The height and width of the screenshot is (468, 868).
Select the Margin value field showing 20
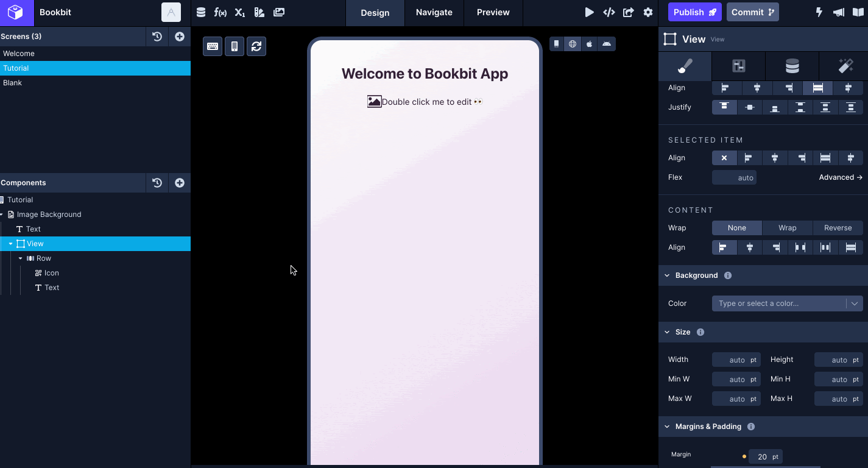(x=764, y=456)
